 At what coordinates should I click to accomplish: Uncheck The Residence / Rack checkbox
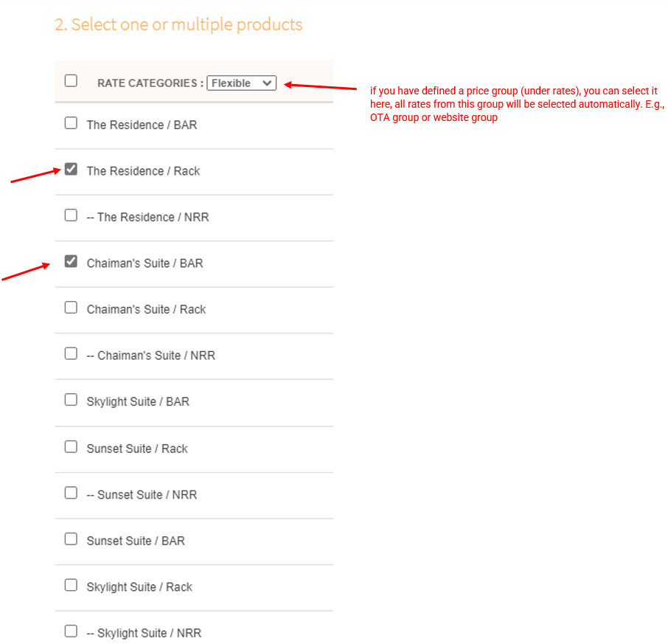tap(71, 170)
